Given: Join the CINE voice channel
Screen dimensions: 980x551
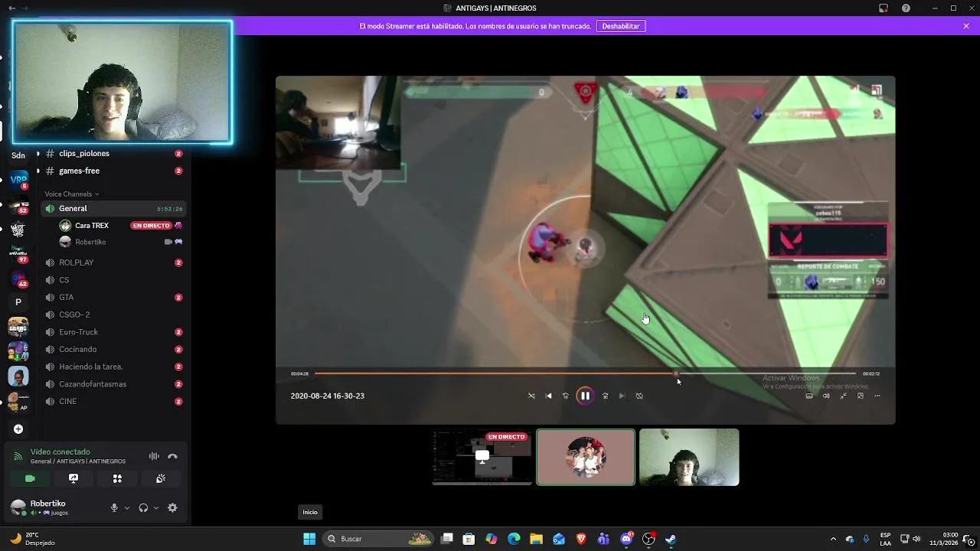Looking at the screenshot, I should click(113, 401).
